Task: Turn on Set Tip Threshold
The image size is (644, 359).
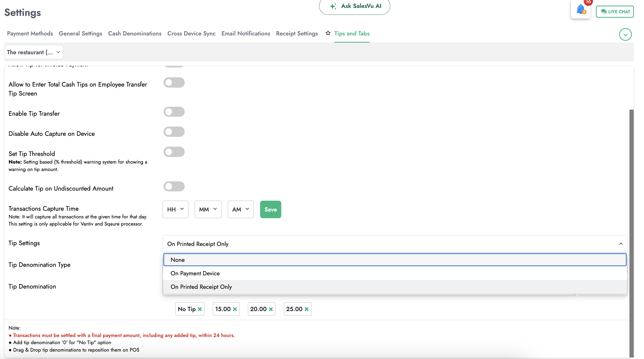Action: [x=174, y=152]
